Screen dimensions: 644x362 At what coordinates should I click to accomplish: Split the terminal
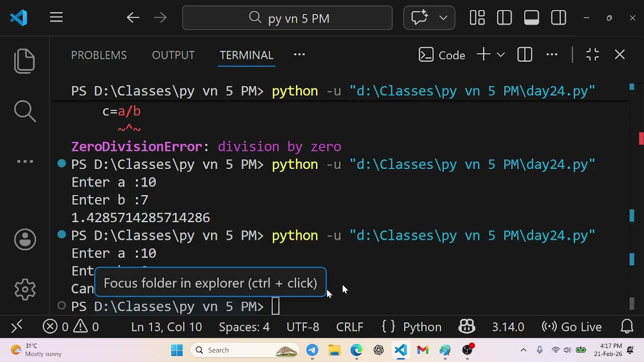[525, 54]
